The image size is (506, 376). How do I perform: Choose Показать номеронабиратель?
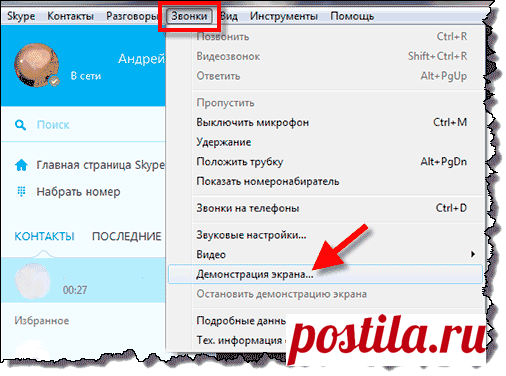(325, 181)
